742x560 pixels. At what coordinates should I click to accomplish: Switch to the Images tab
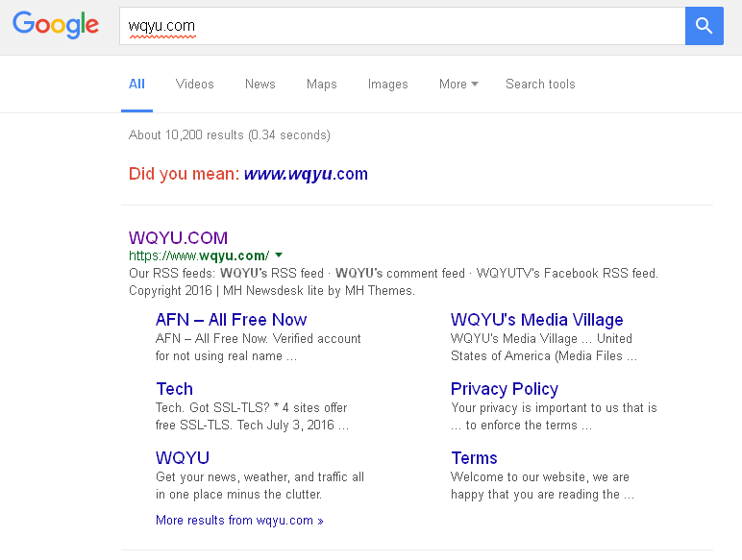pyautogui.click(x=388, y=85)
